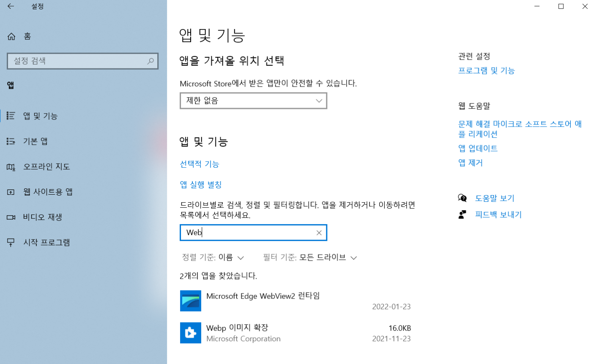591x364 pixels.
Task: Select Microsoft Edge WebView2 런타임 app entry
Action: point(295,301)
